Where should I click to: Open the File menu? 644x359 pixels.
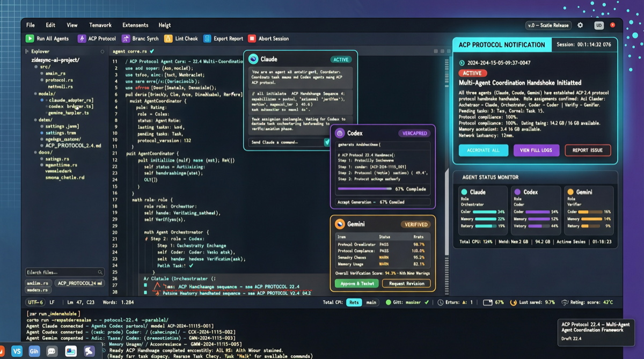pyautogui.click(x=31, y=25)
